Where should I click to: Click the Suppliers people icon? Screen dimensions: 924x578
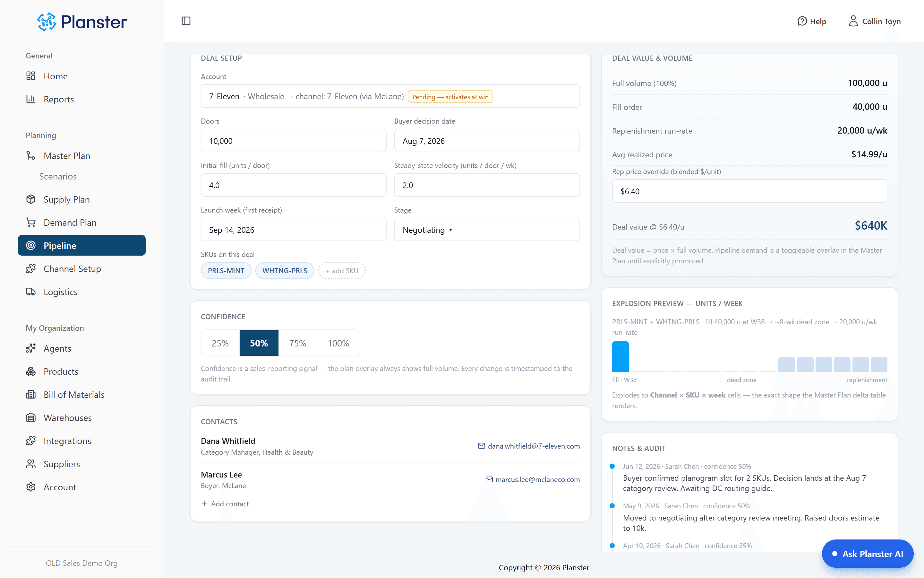point(31,464)
